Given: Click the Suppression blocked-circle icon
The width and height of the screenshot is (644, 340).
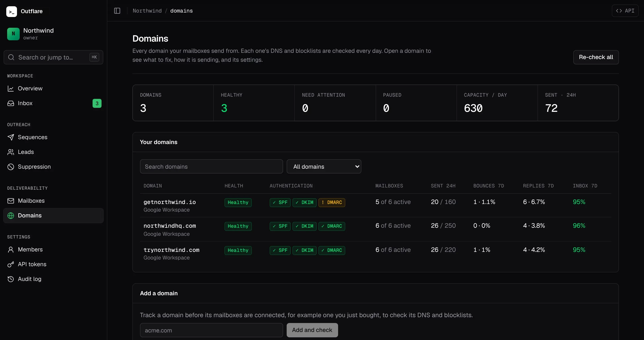Looking at the screenshot, I should [11, 167].
